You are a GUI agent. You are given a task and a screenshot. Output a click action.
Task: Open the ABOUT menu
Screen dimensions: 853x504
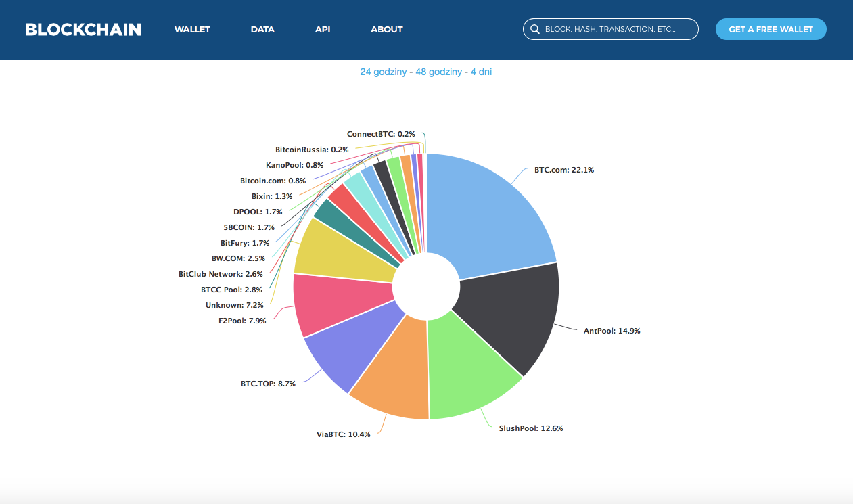point(387,30)
